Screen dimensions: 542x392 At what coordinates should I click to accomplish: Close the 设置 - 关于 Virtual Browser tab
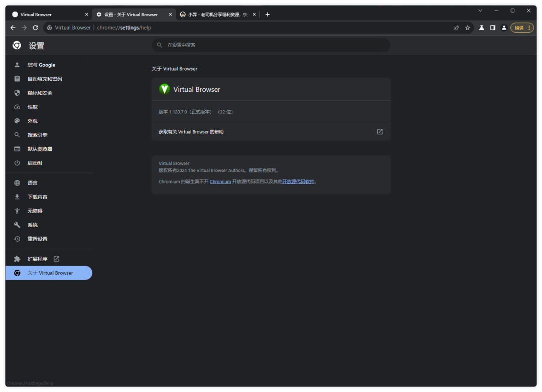[170, 15]
